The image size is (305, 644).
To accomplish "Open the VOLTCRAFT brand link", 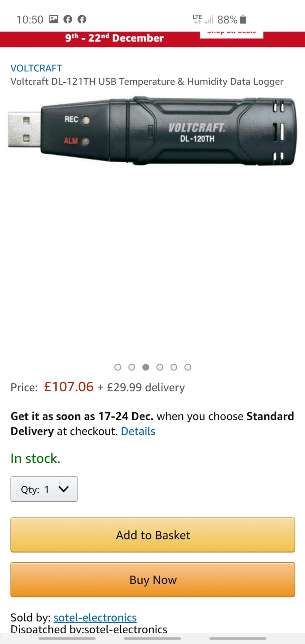I will [36, 68].
